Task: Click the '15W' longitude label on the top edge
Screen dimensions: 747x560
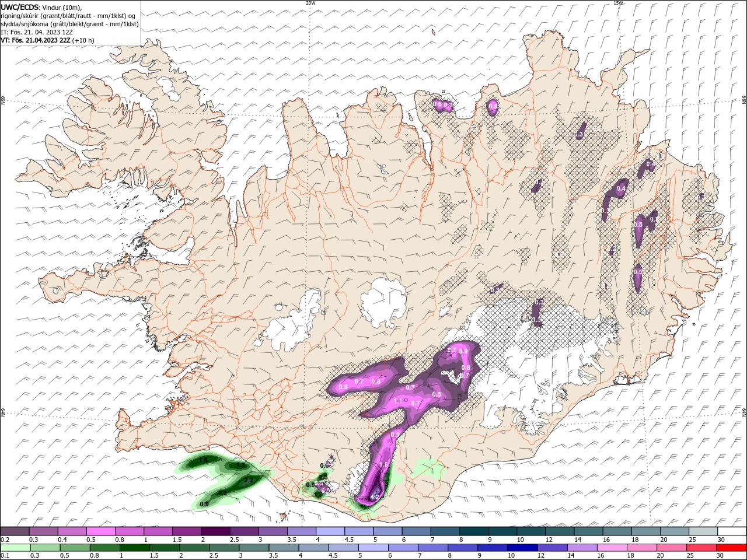Action: click(618, 3)
